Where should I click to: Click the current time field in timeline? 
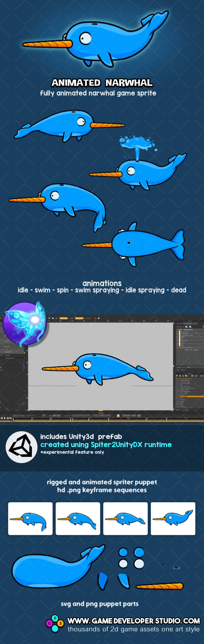pos(81,415)
